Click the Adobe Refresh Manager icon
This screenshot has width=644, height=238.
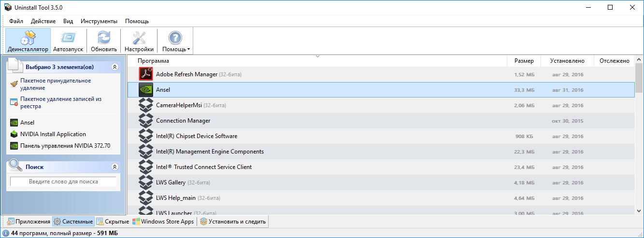[x=146, y=74]
